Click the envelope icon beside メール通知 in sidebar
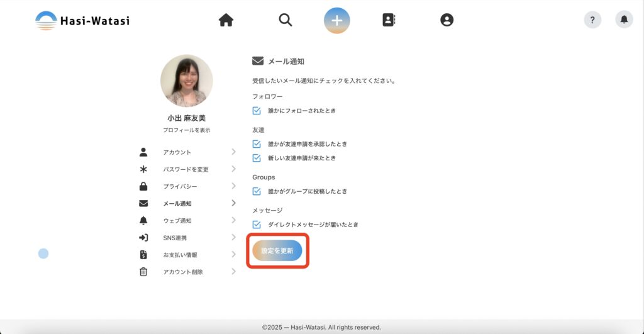Viewport: 644px width, 334px height. coord(143,203)
